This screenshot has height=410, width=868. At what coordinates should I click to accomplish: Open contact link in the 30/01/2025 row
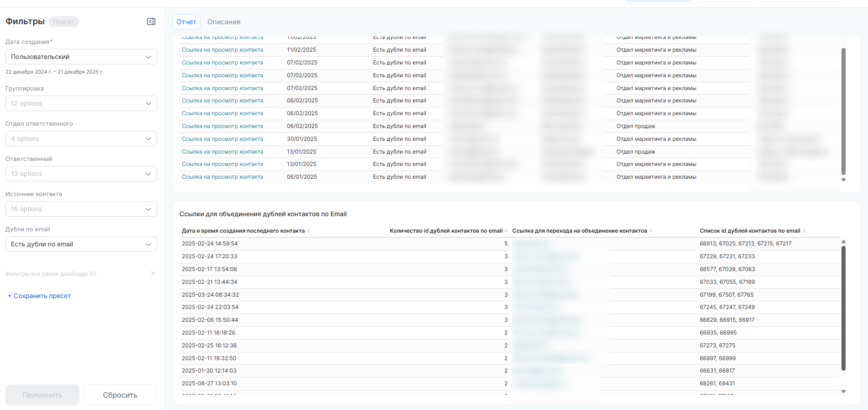pyautogui.click(x=222, y=139)
